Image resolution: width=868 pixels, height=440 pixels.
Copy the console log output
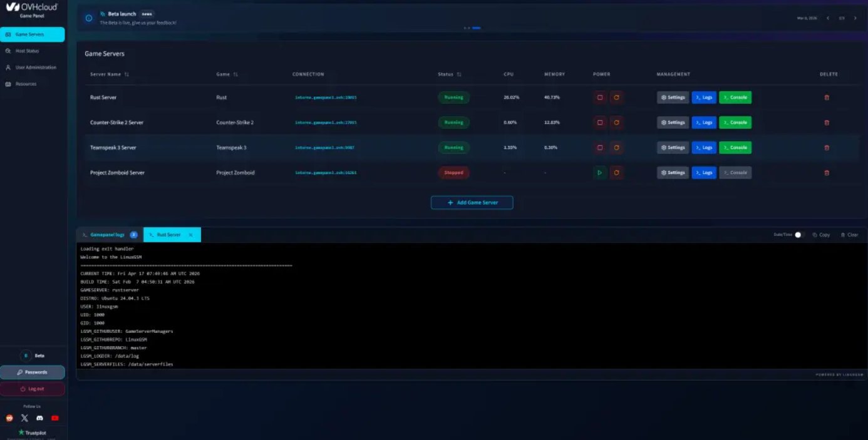point(821,235)
